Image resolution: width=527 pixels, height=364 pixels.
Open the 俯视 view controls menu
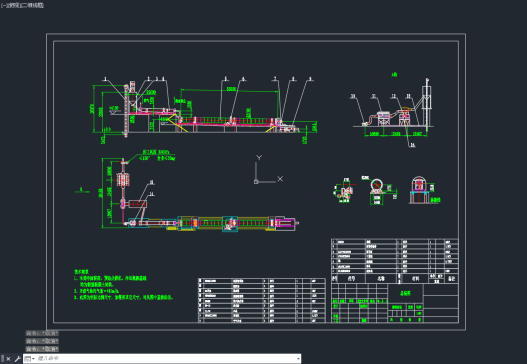point(13,5)
